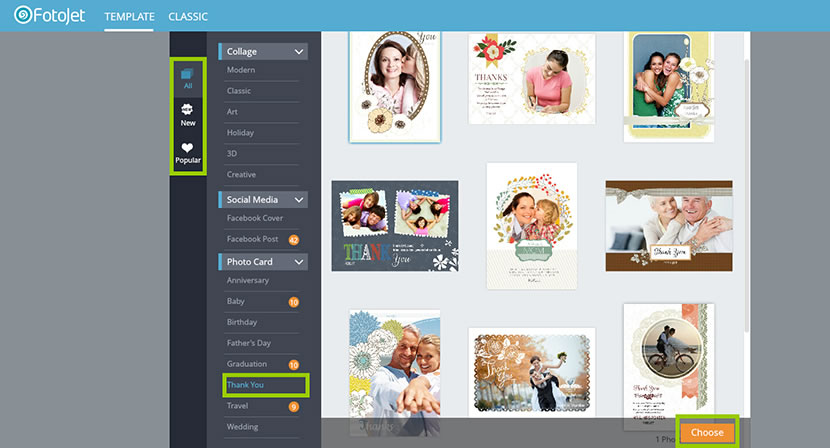The height and width of the screenshot is (448, 830).
Task: Click the Social Media section header
Action: (263, 200)
